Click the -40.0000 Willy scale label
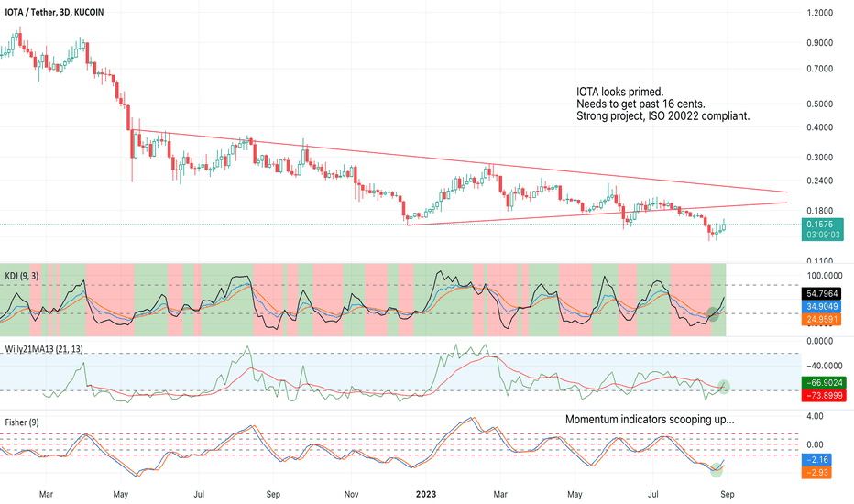Viewport: 854px width, 504px height. point(824,366)
